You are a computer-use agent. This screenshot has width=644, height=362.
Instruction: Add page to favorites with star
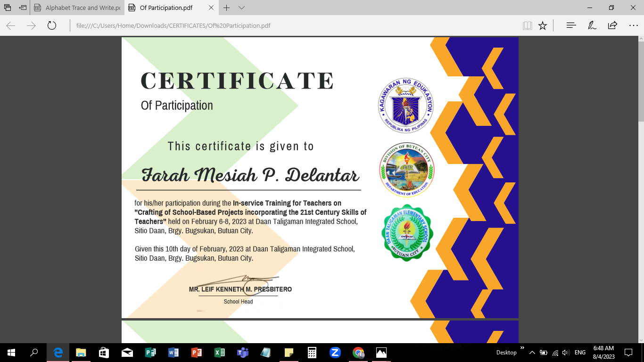pyautogui.click(x=543, y=25)
